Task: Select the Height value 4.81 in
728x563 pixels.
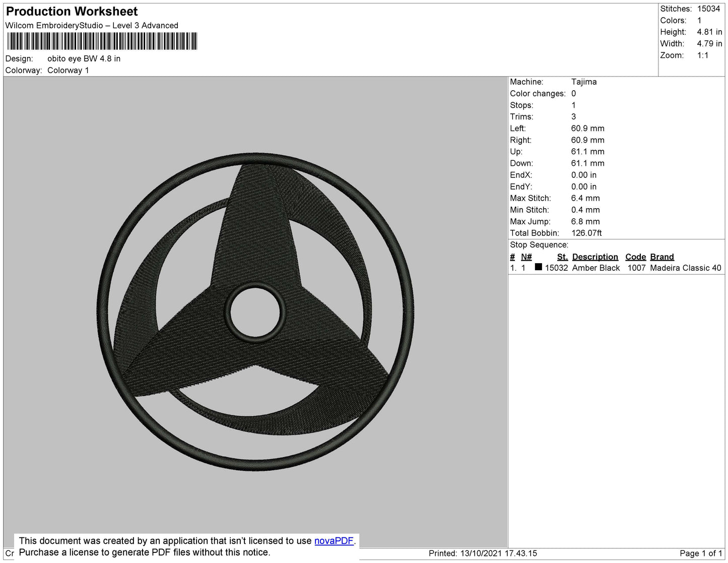Action: 710,32
